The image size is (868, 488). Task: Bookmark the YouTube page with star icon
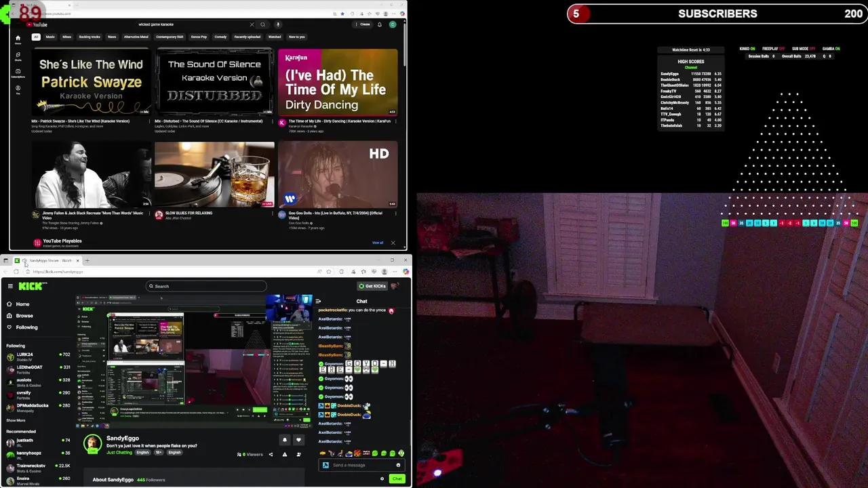click(342, 13)
